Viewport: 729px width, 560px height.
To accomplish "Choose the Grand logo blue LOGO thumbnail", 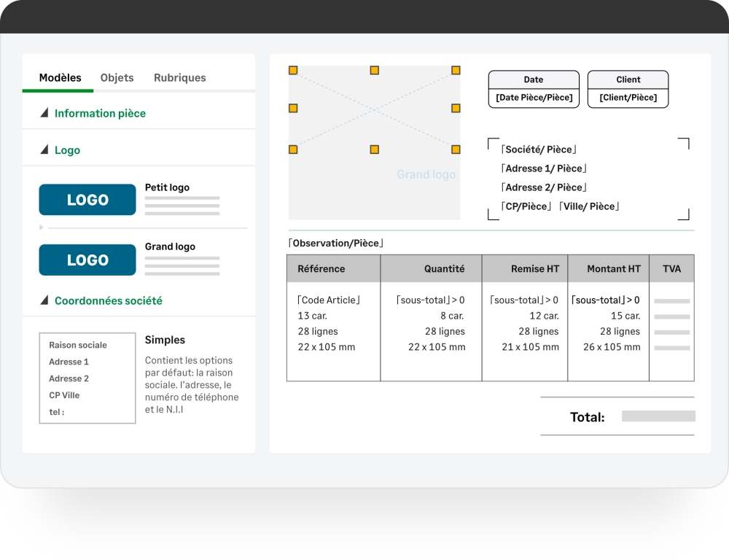I will [x=87, y=260].
